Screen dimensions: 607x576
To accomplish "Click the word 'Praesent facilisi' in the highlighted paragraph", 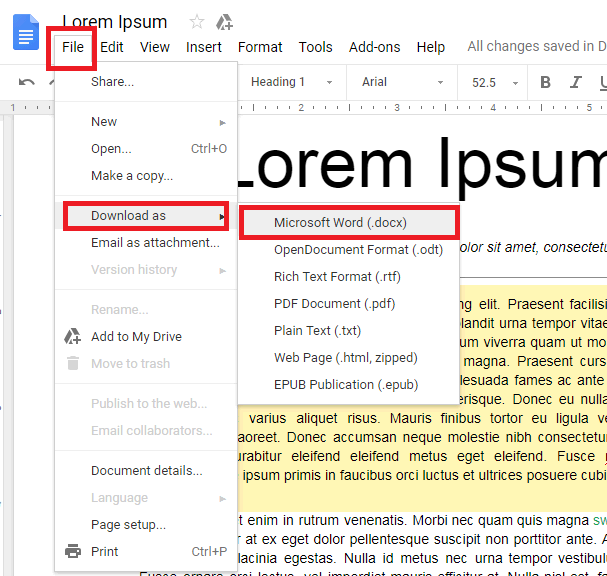I will tap(557, 304).
